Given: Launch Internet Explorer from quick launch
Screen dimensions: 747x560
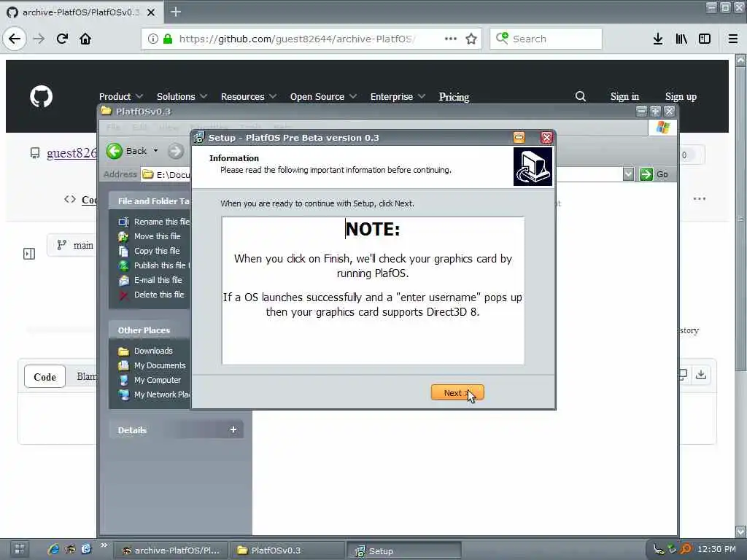Looking at the screenshot, I should pyautogui.click(x=53, y=550).
